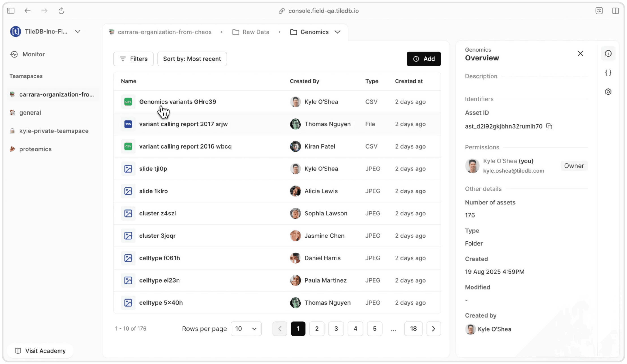Open the JSON braces panel icon
The height and width of the screenshot is (364, 627).
click(x=608, y=73)
